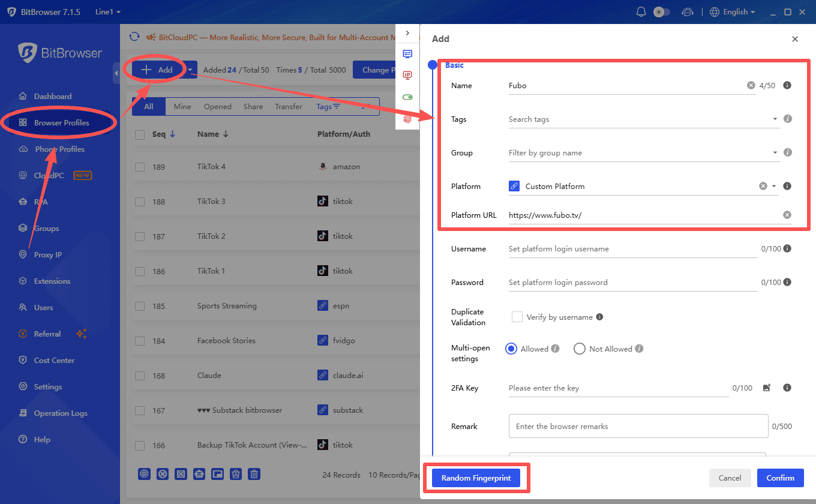
Task: Click the circled X icon in bottom toolbar
Action: 162,474
